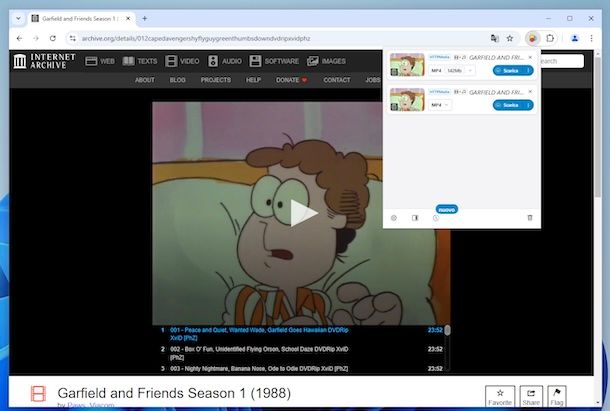Viewport: 610px width, 411px height.
Task: Select playlist episode 001 - Peace and Quiet
Action: tap(302, 334)
